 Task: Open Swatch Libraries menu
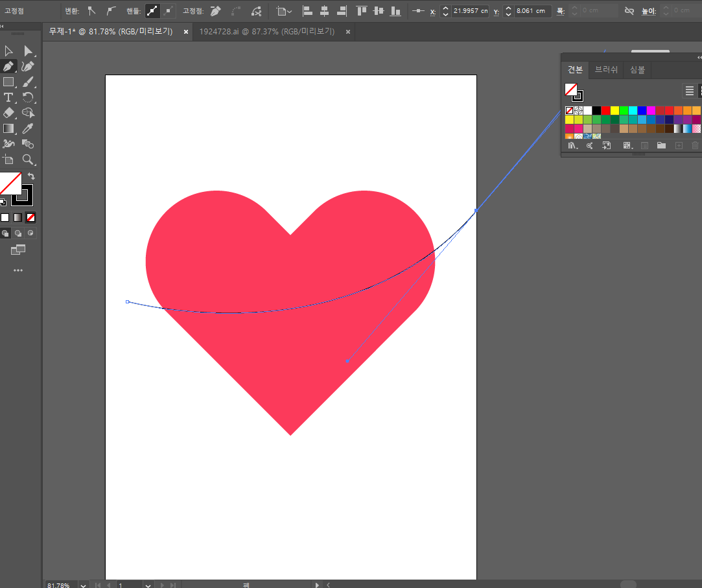572,146
